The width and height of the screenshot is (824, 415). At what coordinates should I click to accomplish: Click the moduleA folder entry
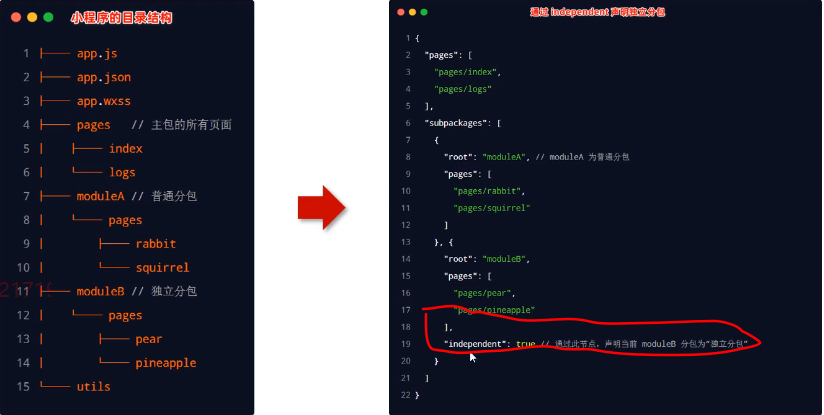pyautogui.click(x=100, y=196)
